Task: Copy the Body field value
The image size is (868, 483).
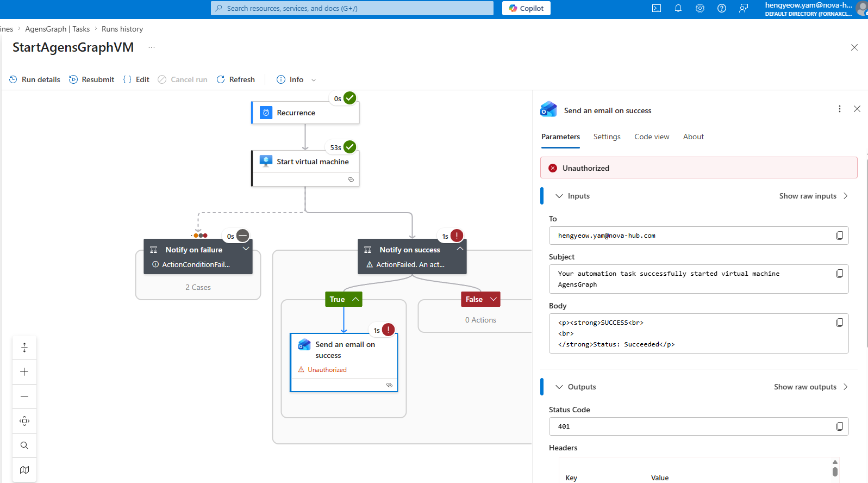Action: coord(840,323)
